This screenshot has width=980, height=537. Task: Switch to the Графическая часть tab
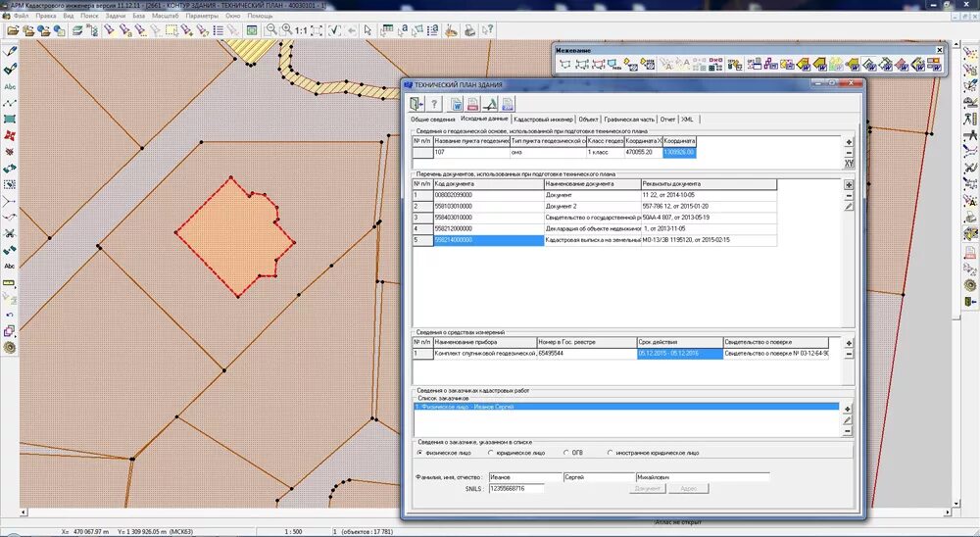tap(629, 120)
